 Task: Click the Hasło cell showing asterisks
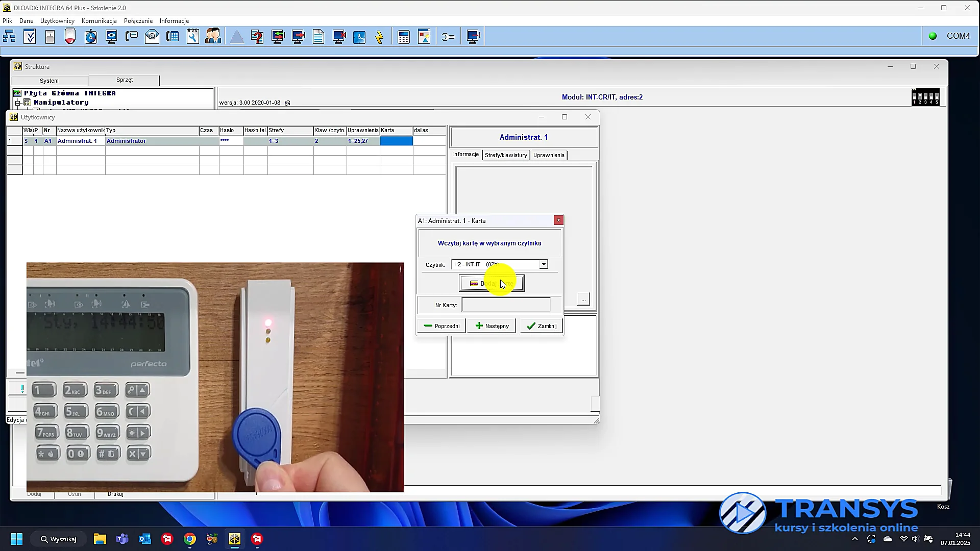231,141
